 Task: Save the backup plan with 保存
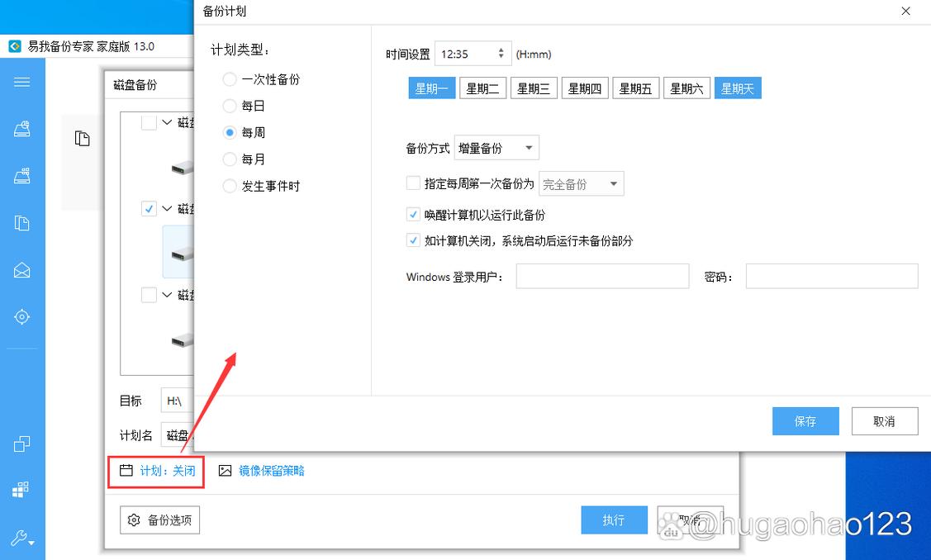(x=805, y=420)
